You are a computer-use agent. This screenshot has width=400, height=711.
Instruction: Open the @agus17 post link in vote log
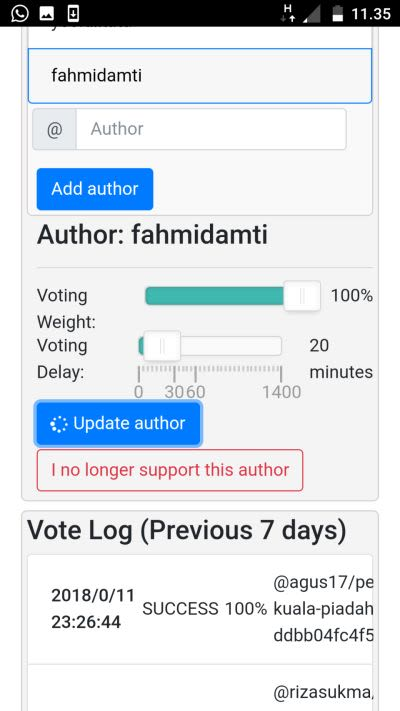(323, 609)
